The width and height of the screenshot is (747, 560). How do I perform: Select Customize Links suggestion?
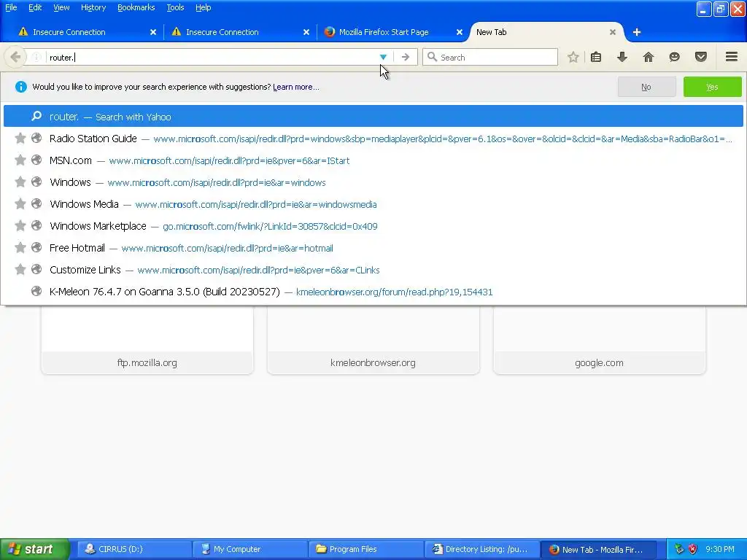(x=373, y=270)
